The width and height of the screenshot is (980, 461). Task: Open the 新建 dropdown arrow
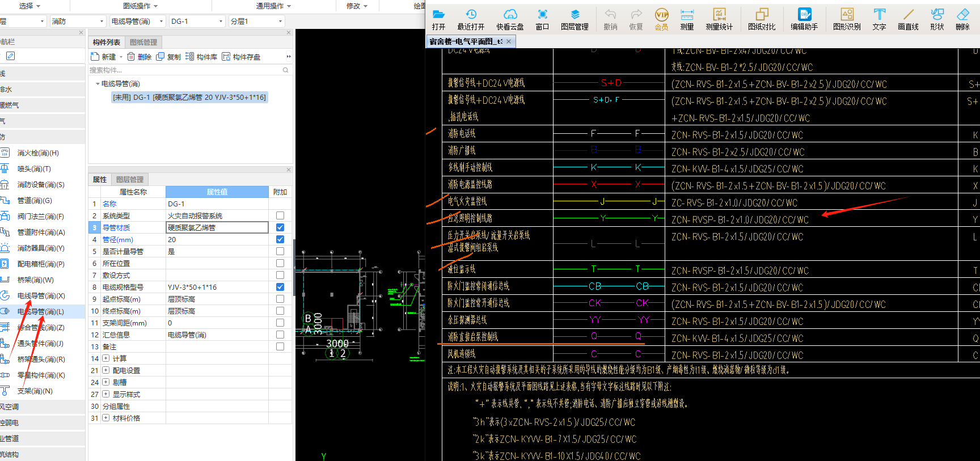click(x=120, y=57)
